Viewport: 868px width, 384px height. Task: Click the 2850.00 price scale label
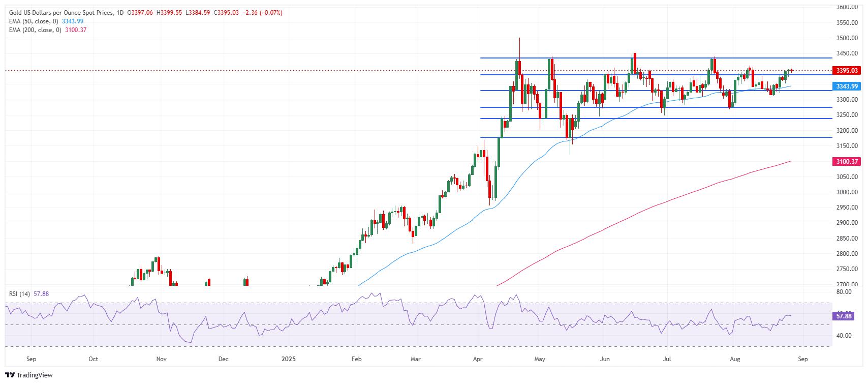(x=847, y=239)
